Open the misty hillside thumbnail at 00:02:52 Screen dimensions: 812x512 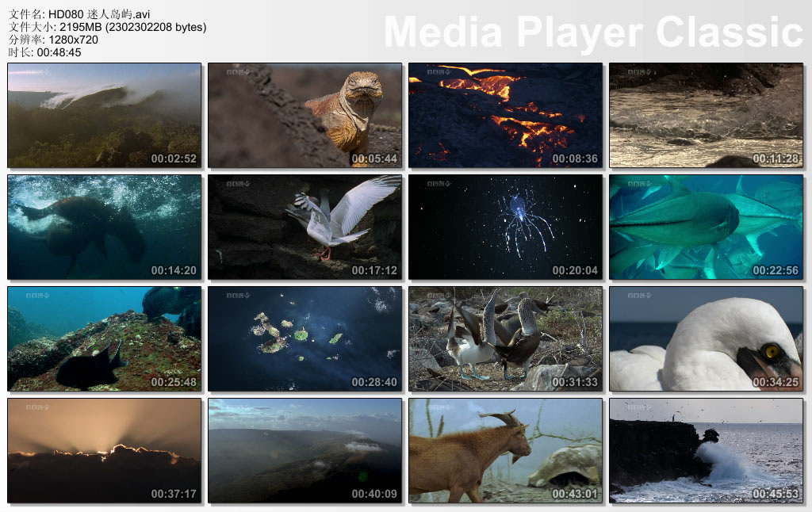click(x=104, y=116)
